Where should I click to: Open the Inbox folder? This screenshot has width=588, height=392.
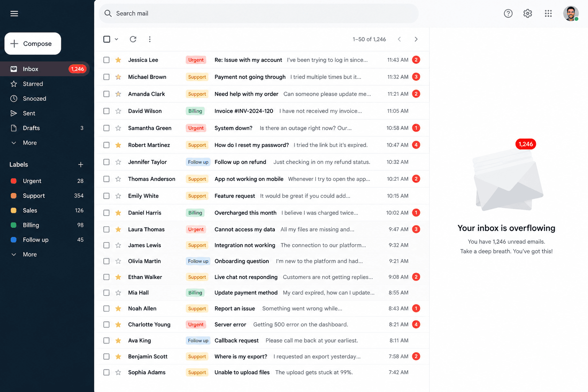(45, 69)
